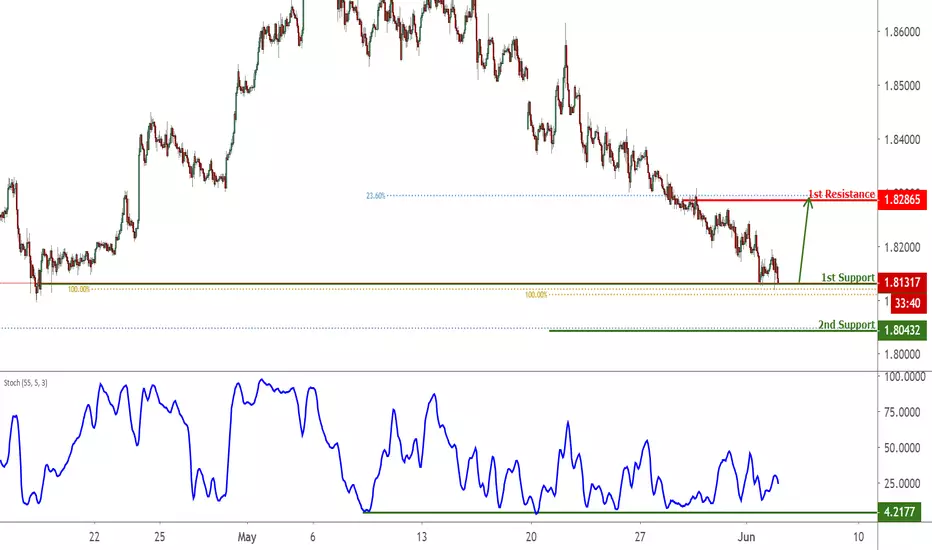This screenshot has width=932, height=550.
Task: Click the 1.82000 price axis label
Action: click(x=902, y=247)
